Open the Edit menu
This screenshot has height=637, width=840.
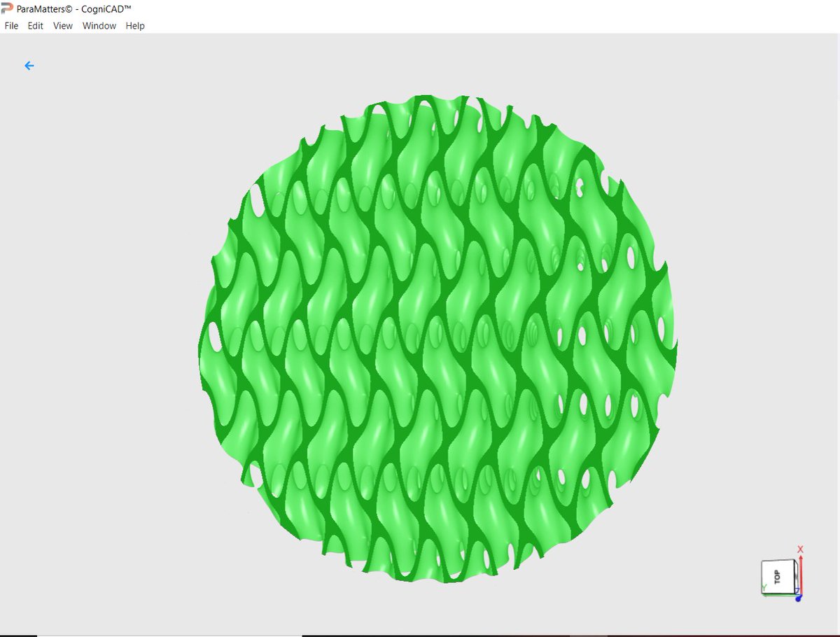pos(36,26)
